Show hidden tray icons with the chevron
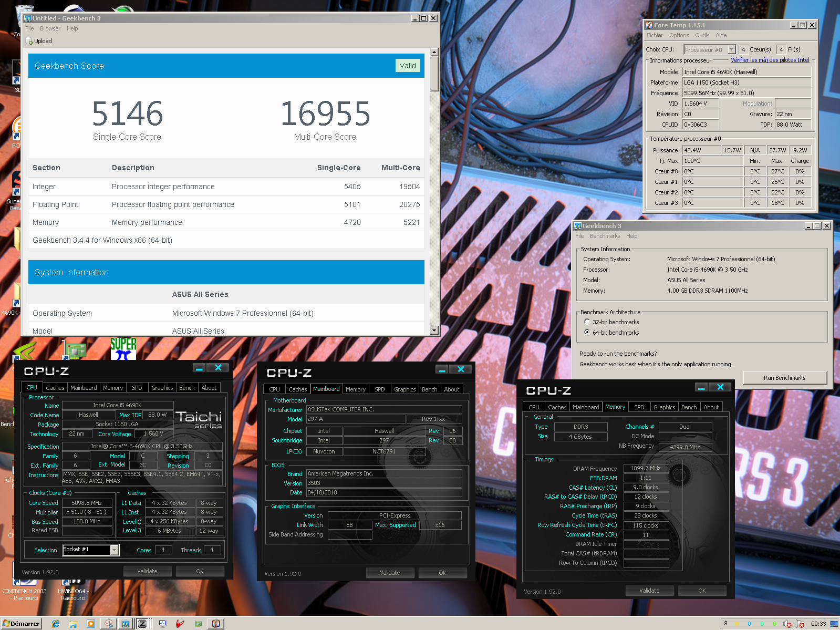This screenshot has width=840, height=630. 725,623
